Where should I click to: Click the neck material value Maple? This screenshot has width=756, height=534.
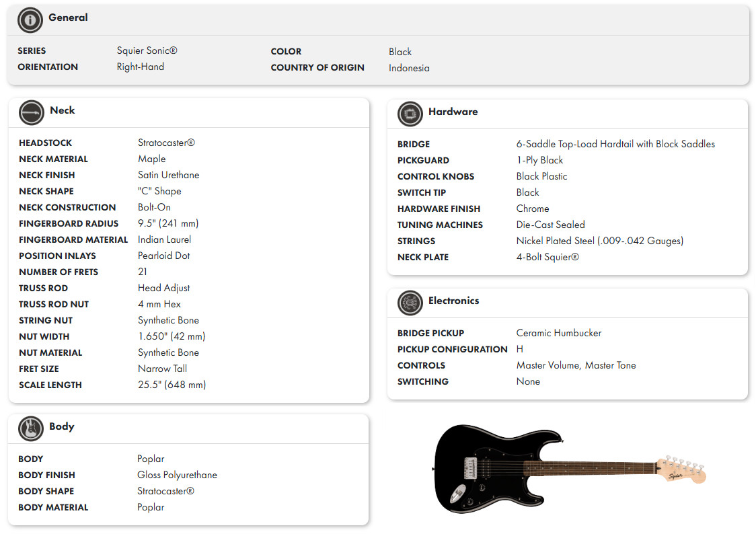tap(152, 159)
